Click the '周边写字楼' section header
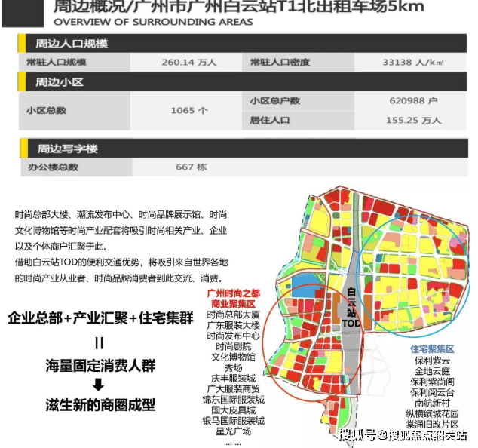478x448 pixels. click(244, 149)
